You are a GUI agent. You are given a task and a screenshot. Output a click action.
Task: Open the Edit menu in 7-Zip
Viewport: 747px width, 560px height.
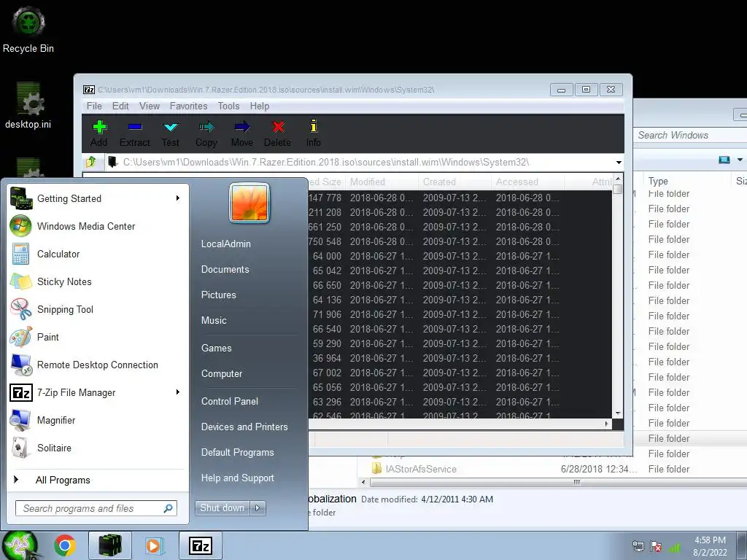[x=120, y=106]
